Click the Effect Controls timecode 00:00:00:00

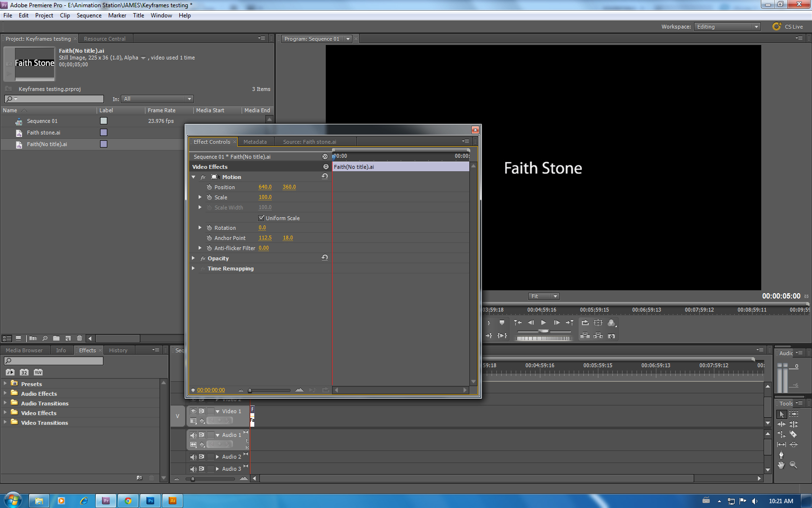pos(211,390)
